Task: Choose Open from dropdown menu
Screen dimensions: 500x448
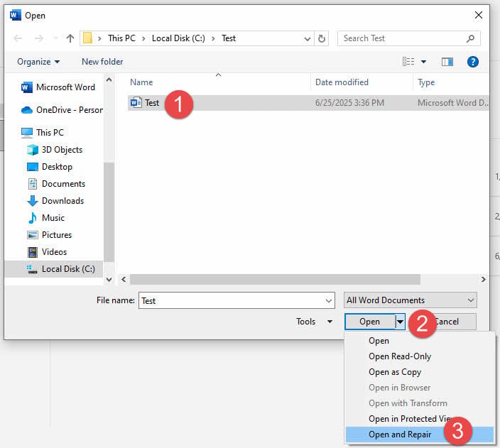Action: click(x=419, y=341)
